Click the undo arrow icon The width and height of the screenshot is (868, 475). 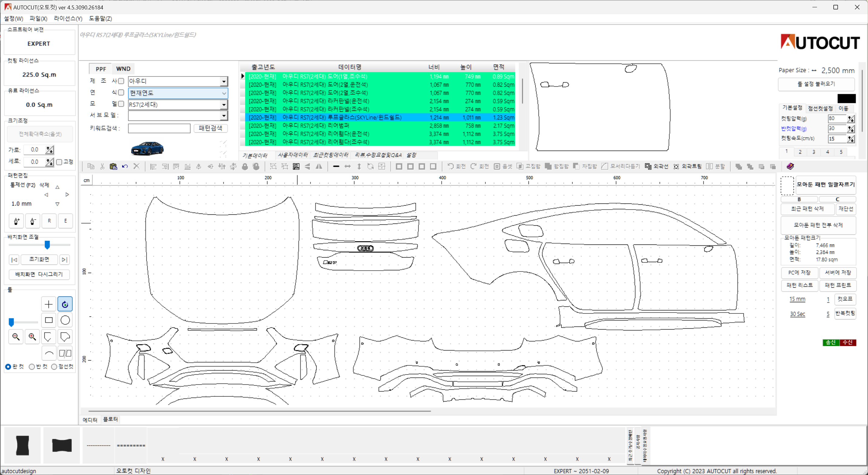point(125,166)
